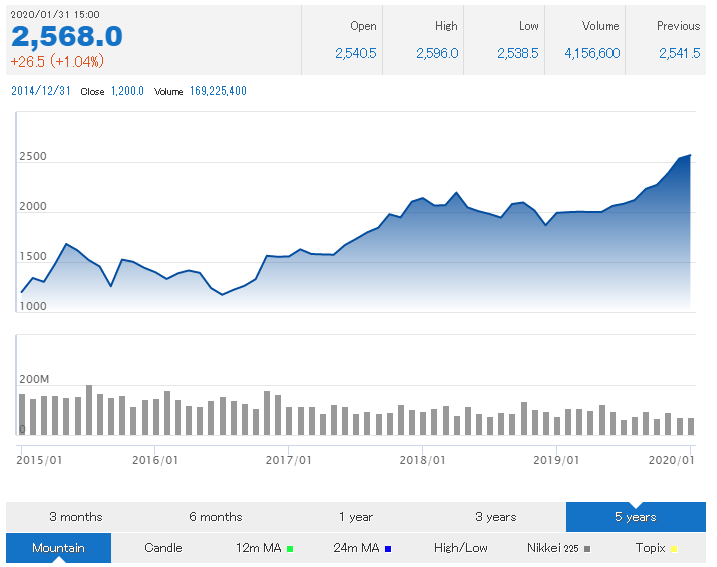The image size is (717, 567).
Task: Switch to the 3 months range tab
Action: [76, 517]
